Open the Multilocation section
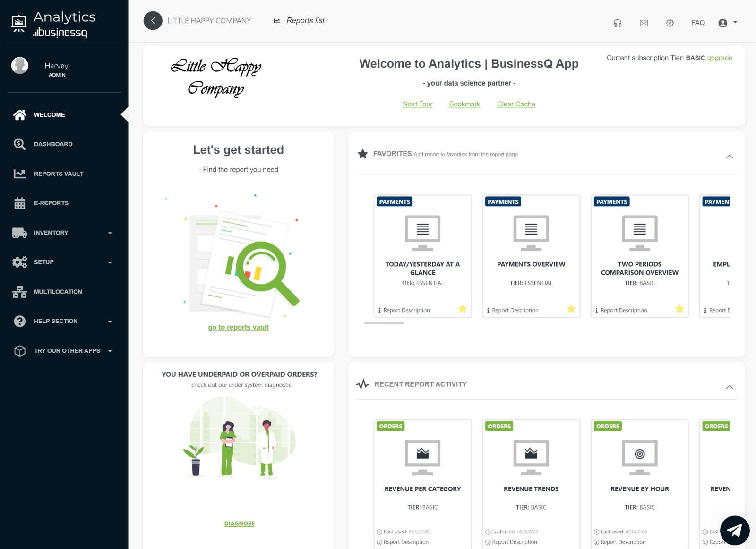 (x=58, y=292)
